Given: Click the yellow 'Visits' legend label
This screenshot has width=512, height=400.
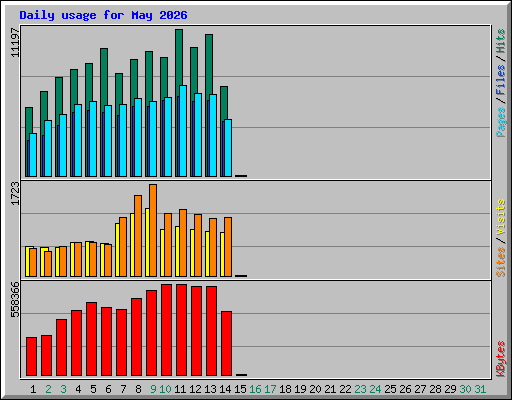Looking at the screenshot, I should [x=501, y=217].
